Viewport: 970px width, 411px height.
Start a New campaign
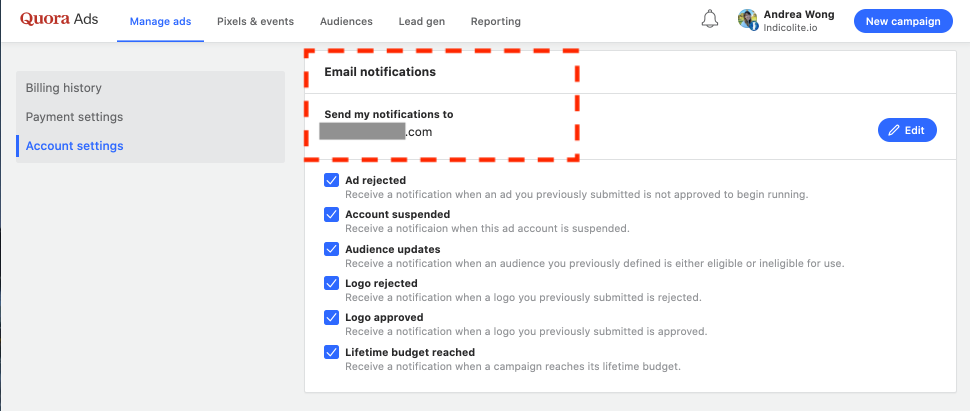(903, 21)
